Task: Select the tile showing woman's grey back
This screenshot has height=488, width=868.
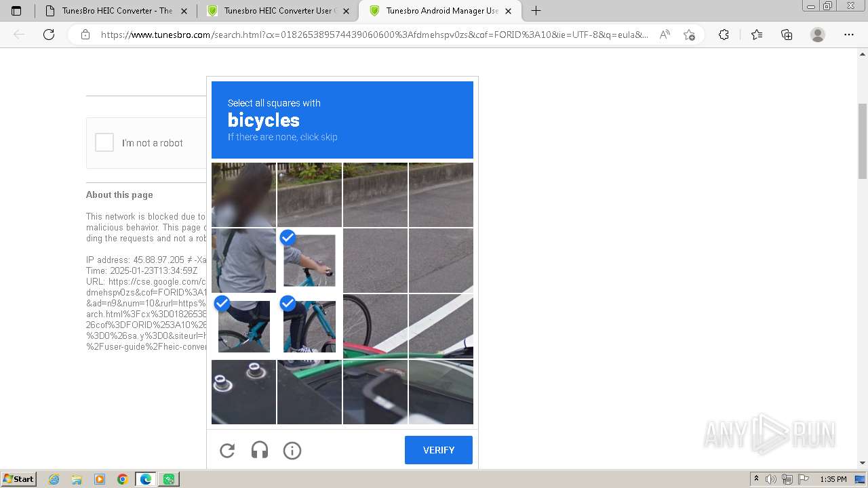Action: [243, 260]
